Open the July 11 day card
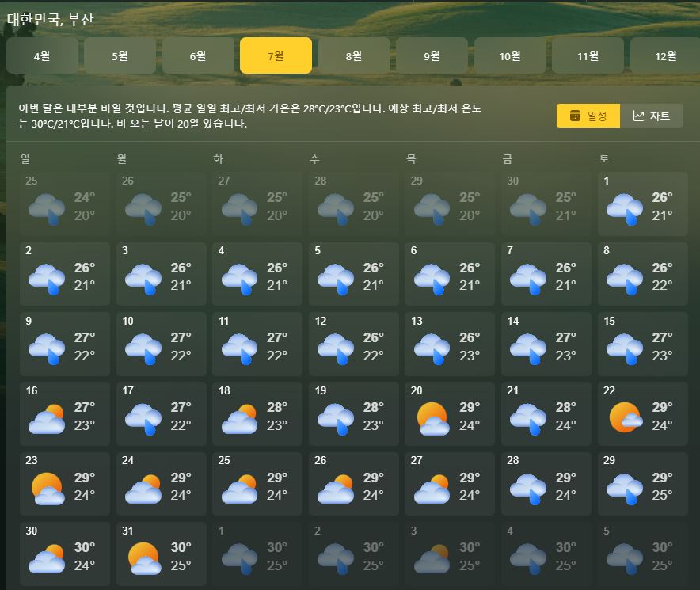The image size is (700, 590). coord(257,344)
